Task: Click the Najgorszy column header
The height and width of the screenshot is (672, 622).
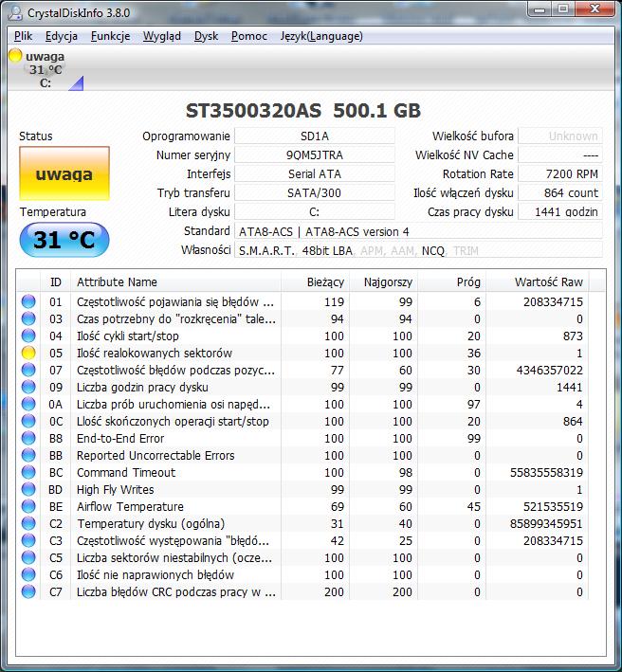Action: (x=384, y=282)
